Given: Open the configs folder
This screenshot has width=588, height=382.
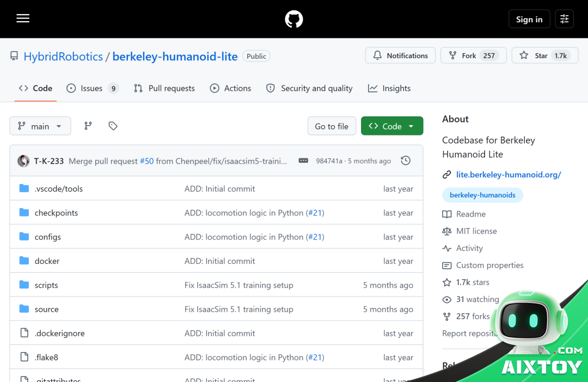Looking at the screenshot, I should click(47, 237).
